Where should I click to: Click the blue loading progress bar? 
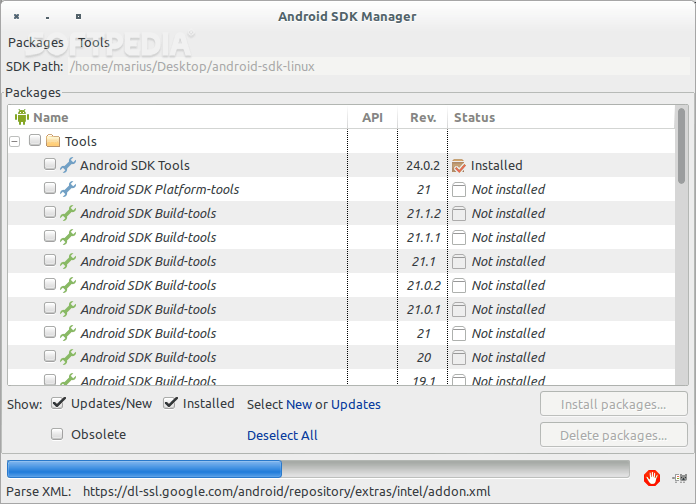tap(144, 469)
